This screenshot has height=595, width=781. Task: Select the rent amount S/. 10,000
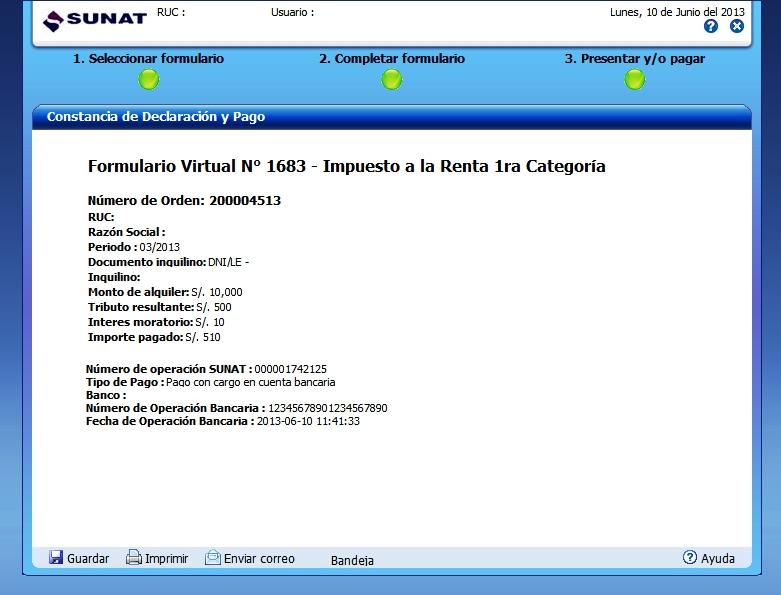217,292
